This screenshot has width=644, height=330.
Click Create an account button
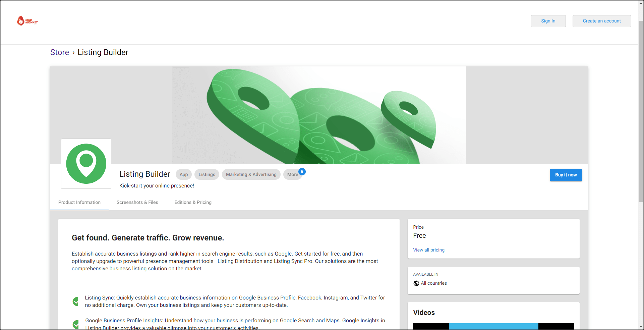[x=602, y=21]
